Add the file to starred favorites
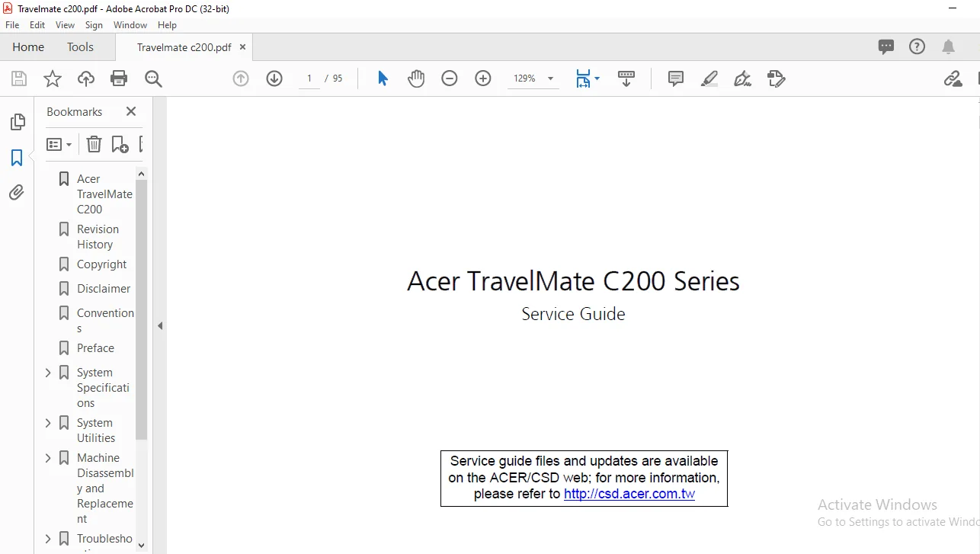 (x=52, y=78)
